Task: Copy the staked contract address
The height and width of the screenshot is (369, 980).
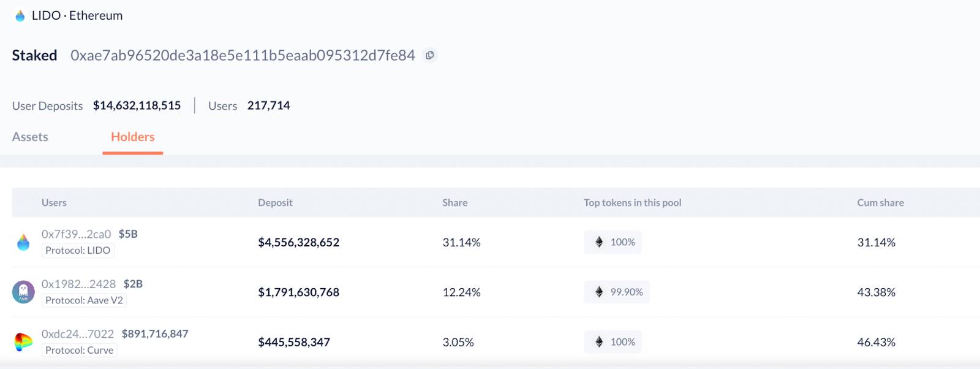Action: [430, 55]
